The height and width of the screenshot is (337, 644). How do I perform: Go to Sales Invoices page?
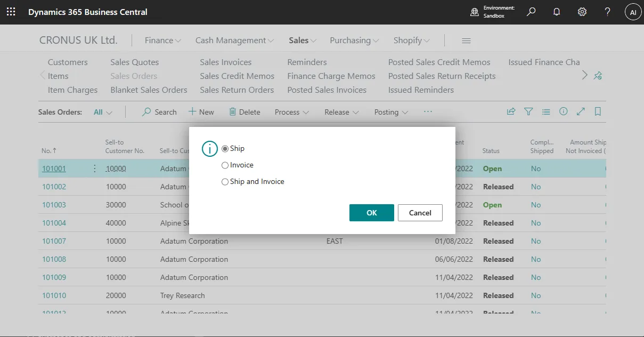click(226, 62)
